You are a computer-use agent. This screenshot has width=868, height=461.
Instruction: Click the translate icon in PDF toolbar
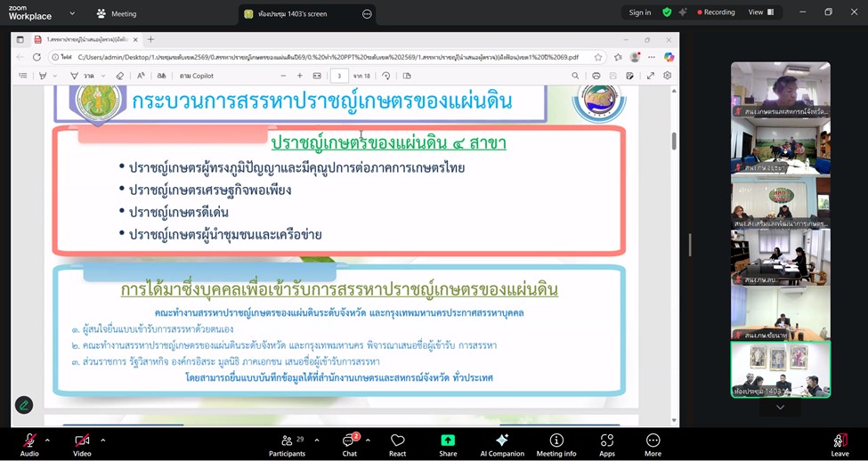coord(161,76)
